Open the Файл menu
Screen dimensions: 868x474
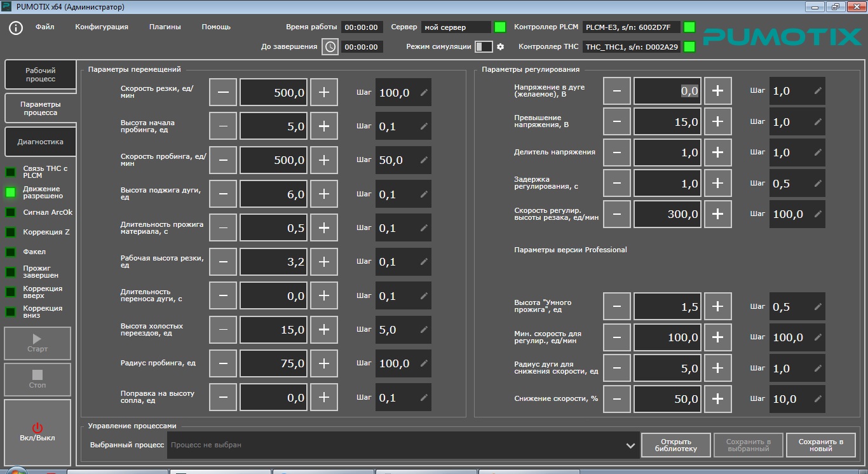pos(44,27)
